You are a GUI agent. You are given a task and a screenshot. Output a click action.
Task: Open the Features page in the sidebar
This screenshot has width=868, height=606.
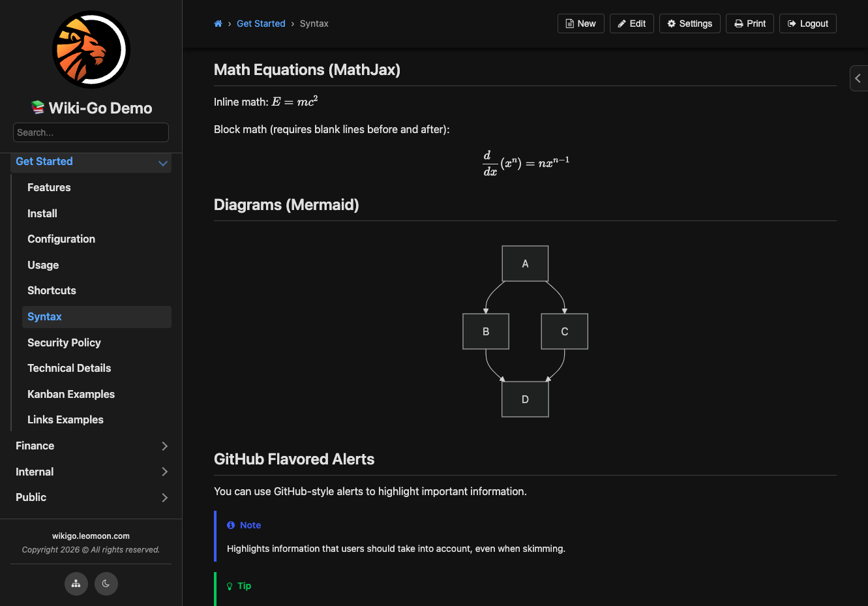[49, 187]
